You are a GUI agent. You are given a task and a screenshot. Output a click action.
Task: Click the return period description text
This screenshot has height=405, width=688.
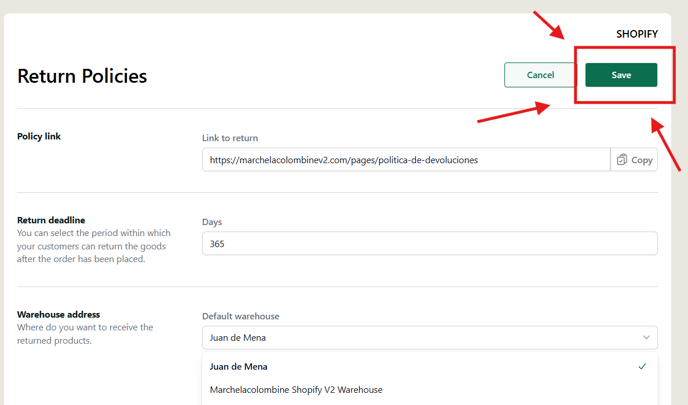94,246
